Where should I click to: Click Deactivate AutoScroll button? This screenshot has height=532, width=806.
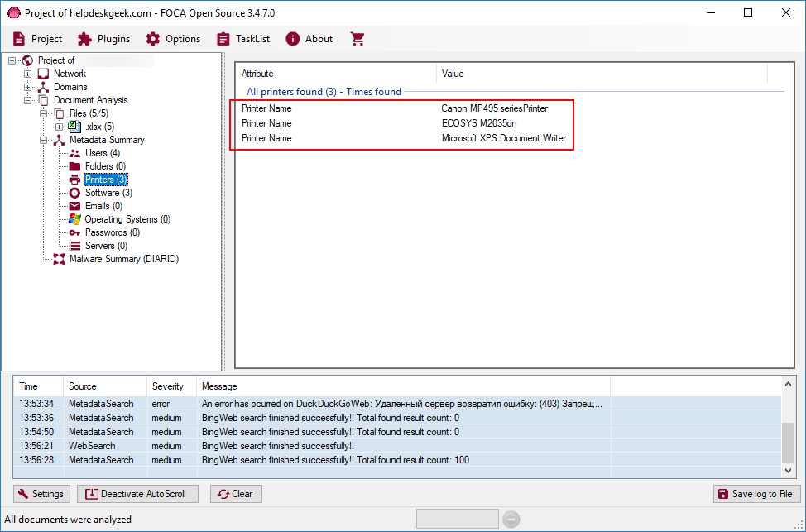click(x=137, y=495)
